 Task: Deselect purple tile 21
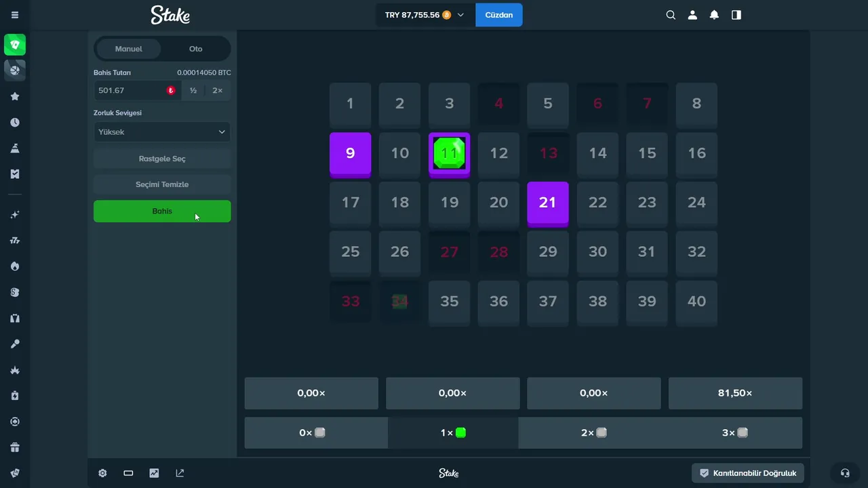pos(548,203)
